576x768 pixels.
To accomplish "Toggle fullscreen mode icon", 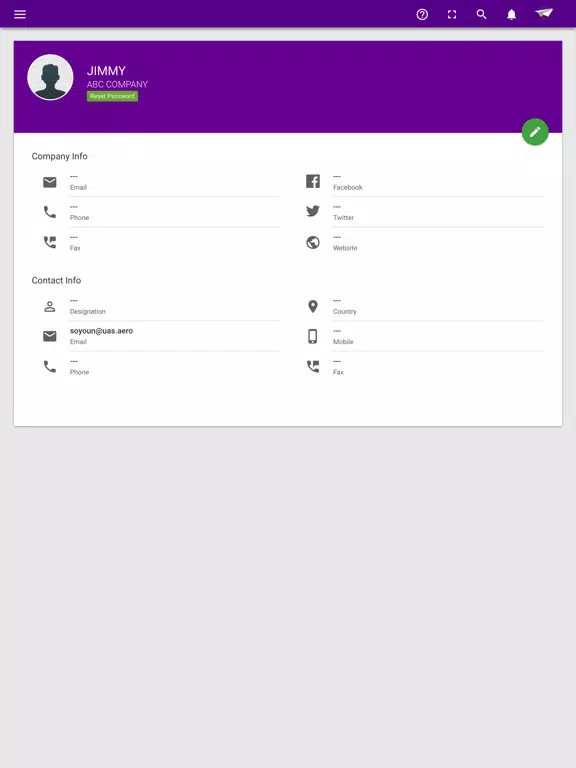I will 452,14.
